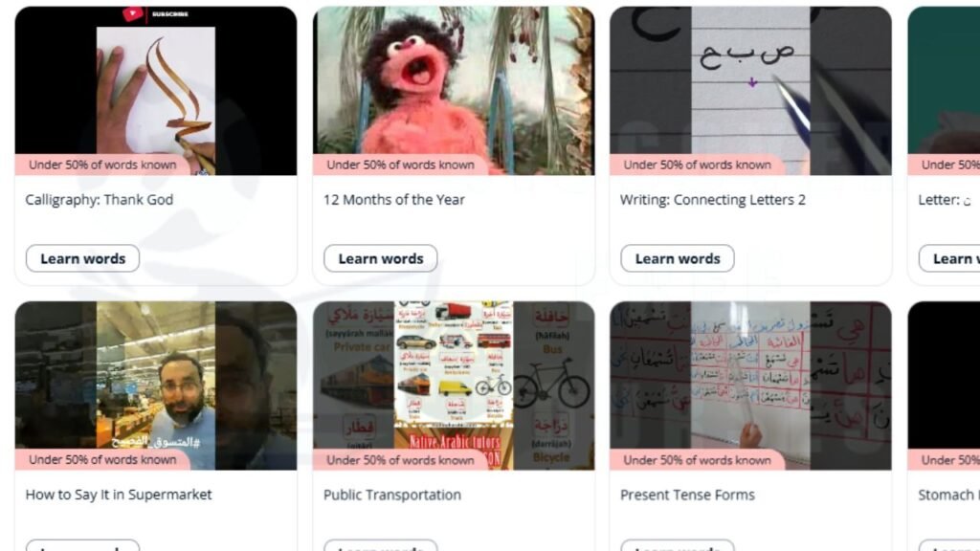This screenshot has height=551, width=980.
Task: Click Learn words under Calligraphy: Thank God
Action: click(82, 258)
